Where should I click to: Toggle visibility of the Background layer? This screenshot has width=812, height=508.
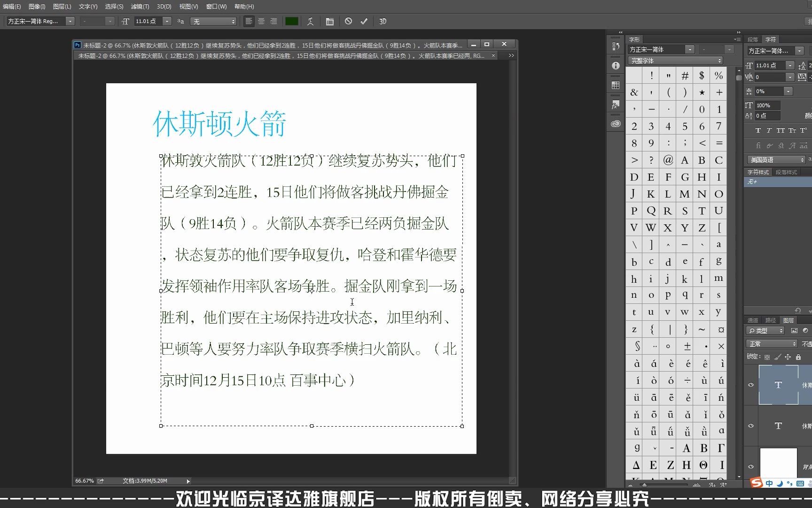pyautogui.click(x=751, y=466)
